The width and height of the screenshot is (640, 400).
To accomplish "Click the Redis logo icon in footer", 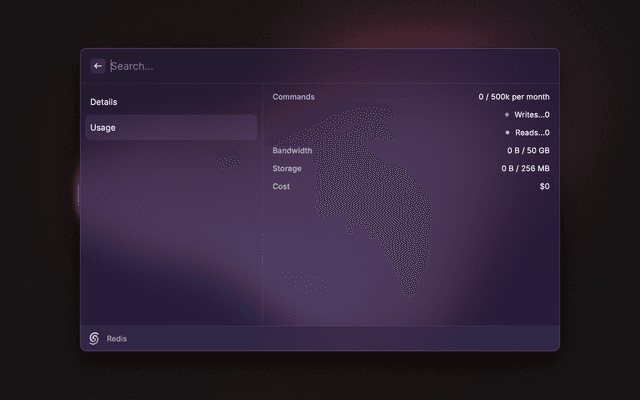I will 94,339.
